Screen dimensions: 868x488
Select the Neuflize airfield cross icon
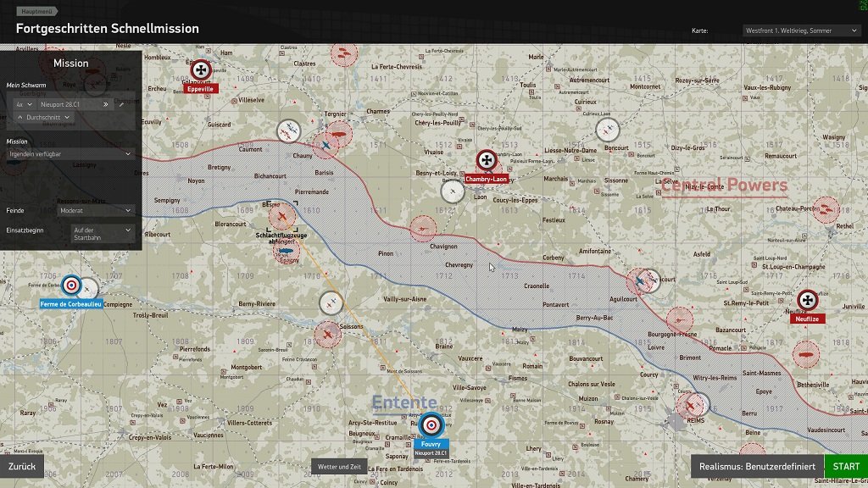(x=807, y=301)
